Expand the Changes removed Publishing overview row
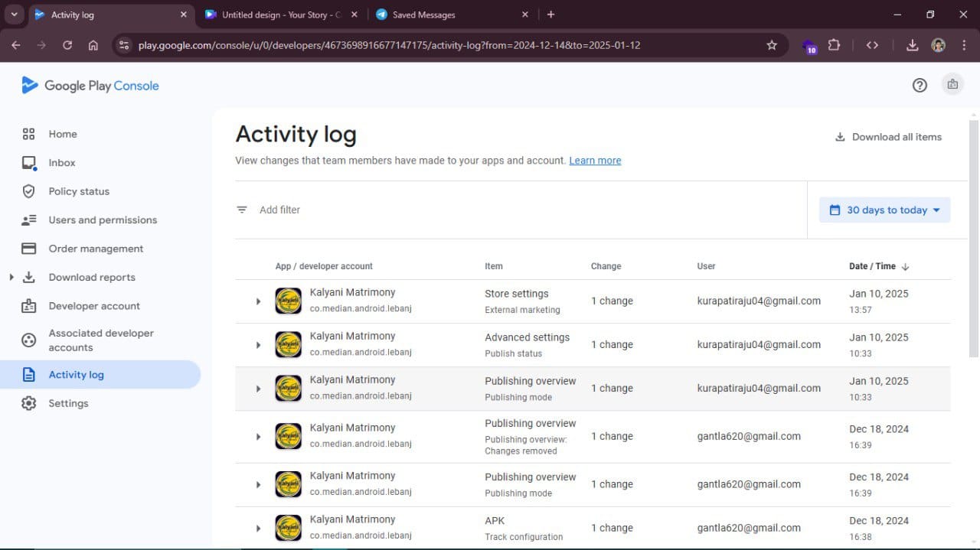This screenshot has width=980, height=550. (x=258, y=437)
